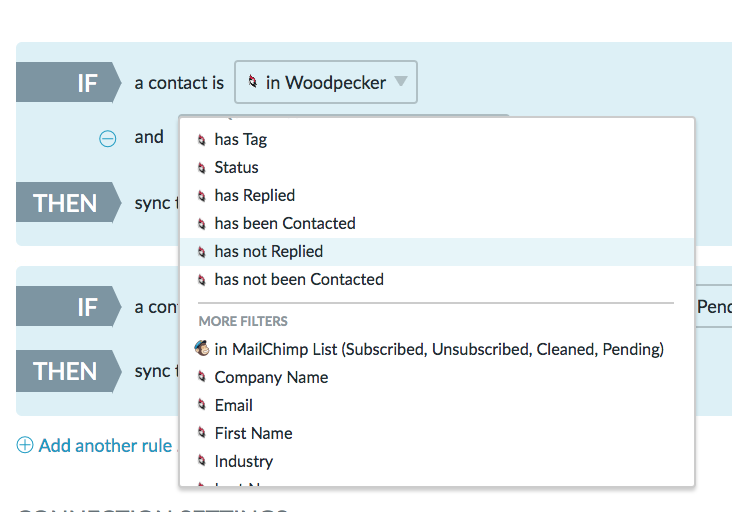The height and width of the screenshot is (512, 732).
Task: Click the Woodpecker icon beside 'Status'
Action: click(202, 168)
